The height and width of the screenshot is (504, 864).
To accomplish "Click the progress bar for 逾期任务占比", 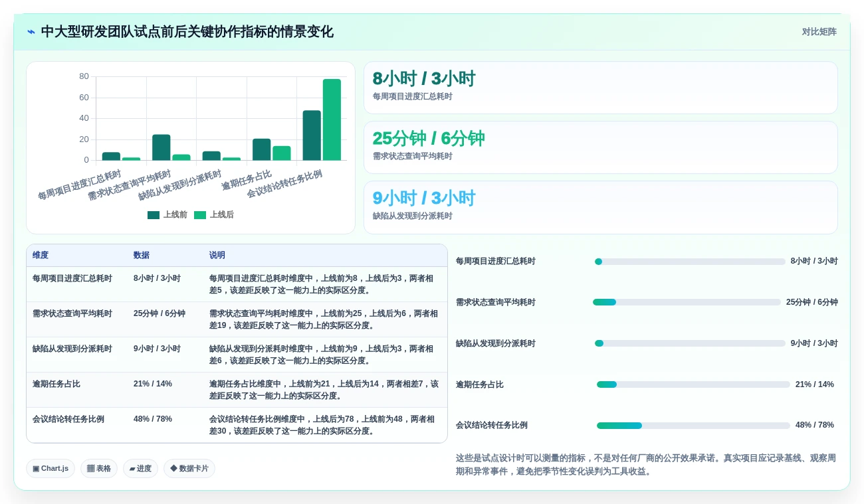I will pyautogui.click(x=693, y=384).
